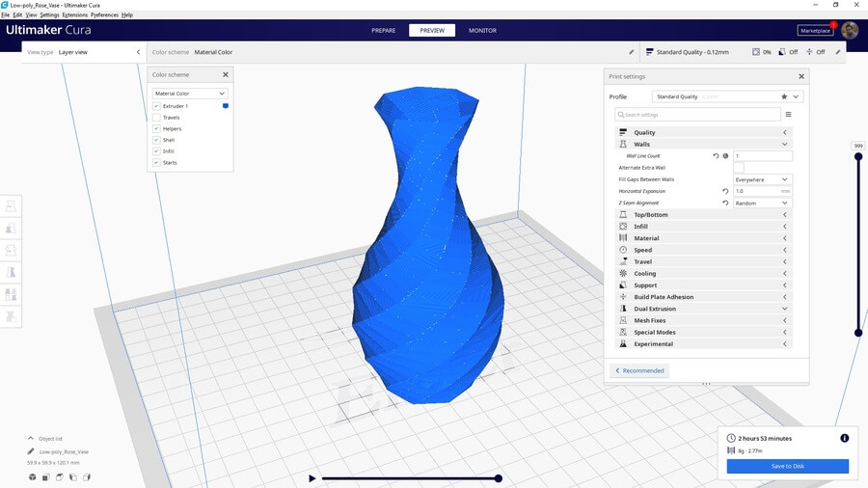This screenshot has width=868, height=488.
Task: Click Save to Disk button
Action: coord(788,466)
